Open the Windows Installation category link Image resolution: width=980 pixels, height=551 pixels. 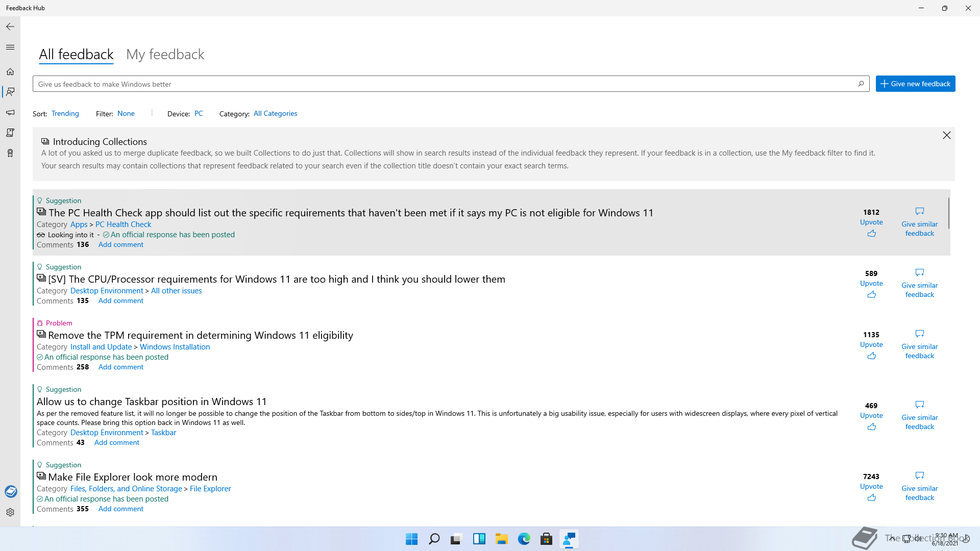click(x=175, y=347)
